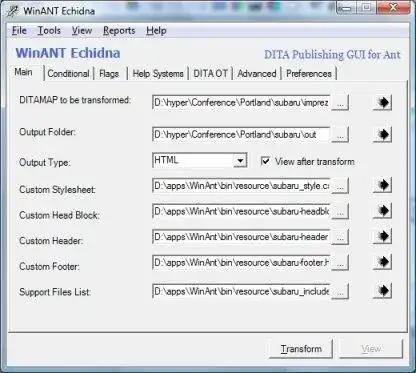Click arrow icon beside Custom Footer
Image resolution: width=416 pixels, height=373 pixels.
pyautogui.click(x=382, y=262)
